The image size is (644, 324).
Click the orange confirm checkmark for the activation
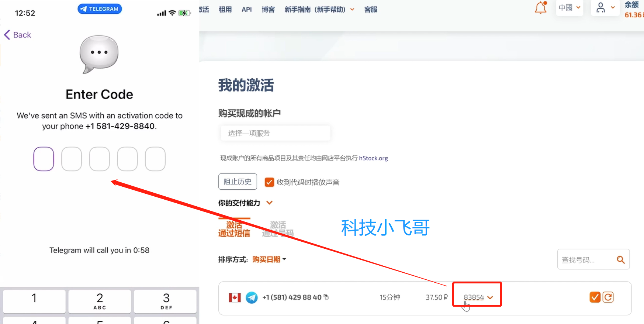click(595, 297)
